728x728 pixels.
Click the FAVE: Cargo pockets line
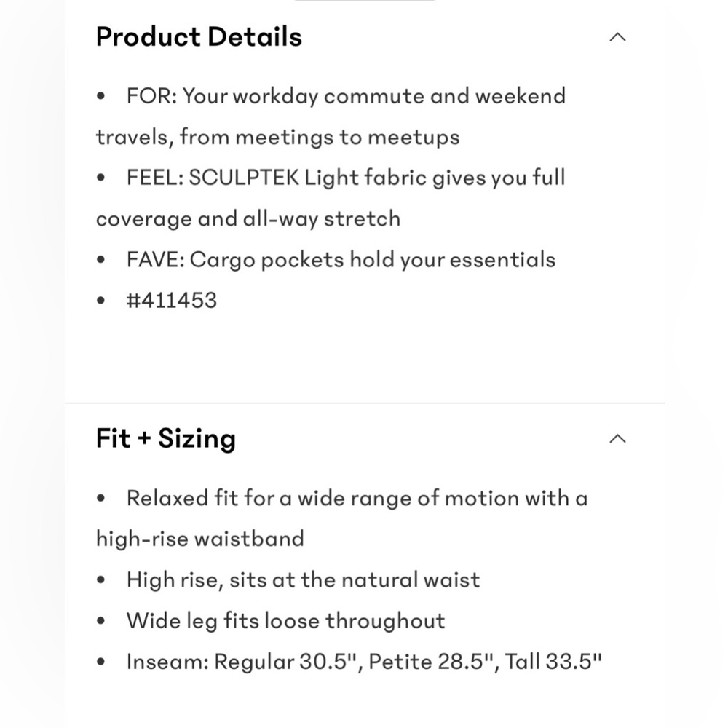tap(341, 260)
